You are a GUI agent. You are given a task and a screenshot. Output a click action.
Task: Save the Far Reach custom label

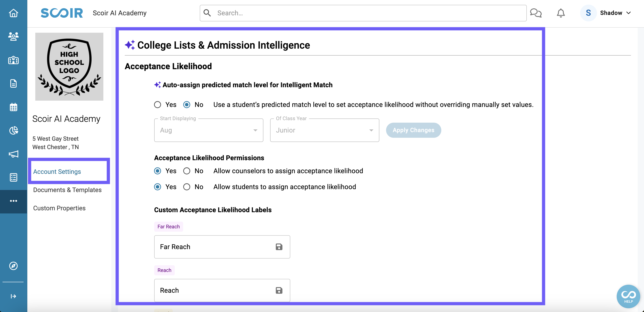[x=279, y=247]
